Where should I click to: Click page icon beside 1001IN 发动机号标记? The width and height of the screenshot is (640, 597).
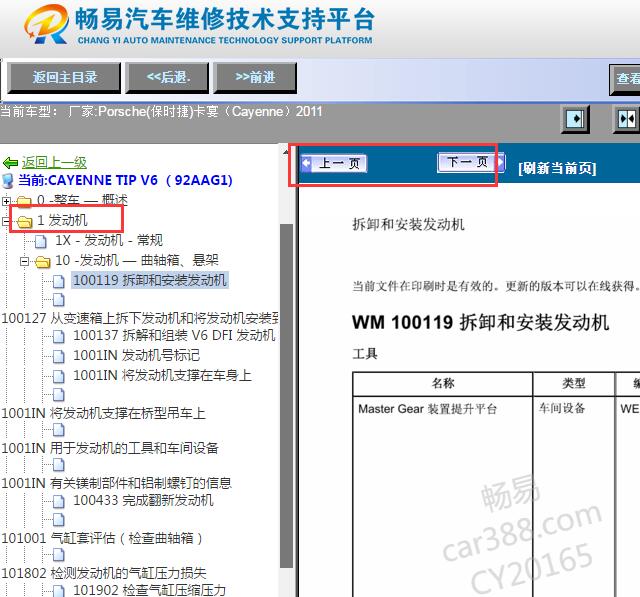(x=59, y=357)
